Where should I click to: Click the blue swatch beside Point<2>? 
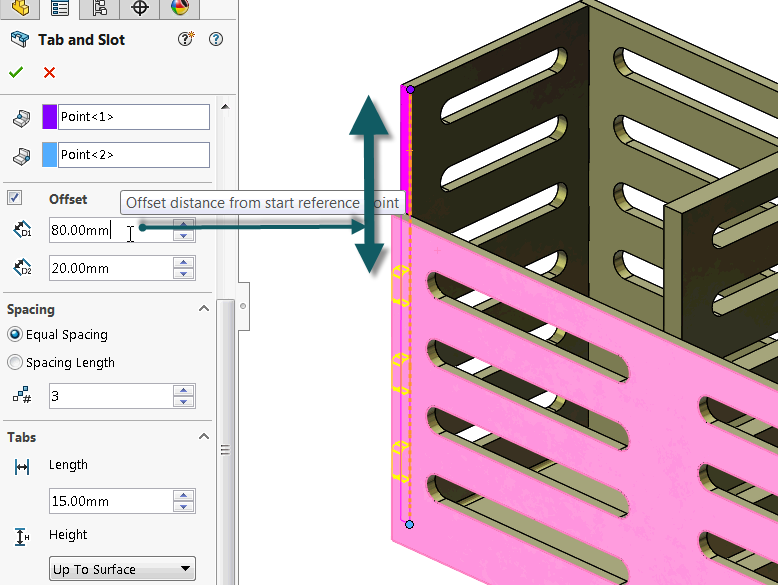tap(50, 155)
